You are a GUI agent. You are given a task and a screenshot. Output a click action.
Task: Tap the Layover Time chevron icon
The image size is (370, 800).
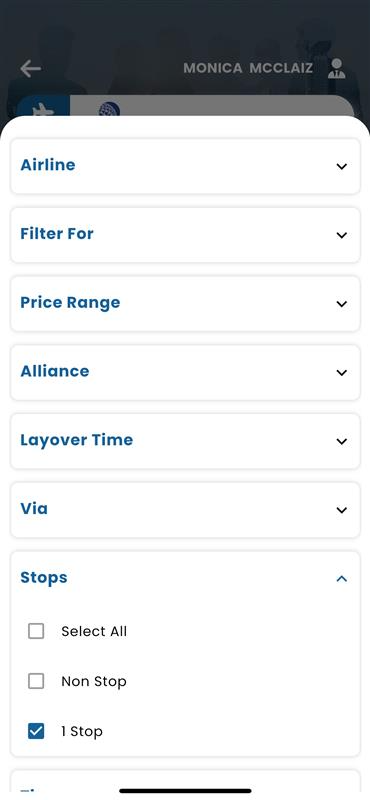(341, 441)
